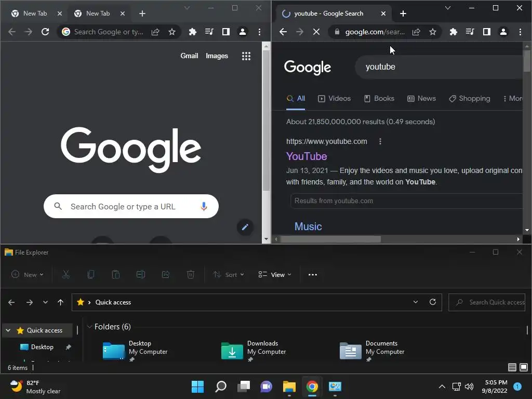Screen dimensions: 532x399
Task: Switch to Books search results tab
Action: [x=379, y=98]
